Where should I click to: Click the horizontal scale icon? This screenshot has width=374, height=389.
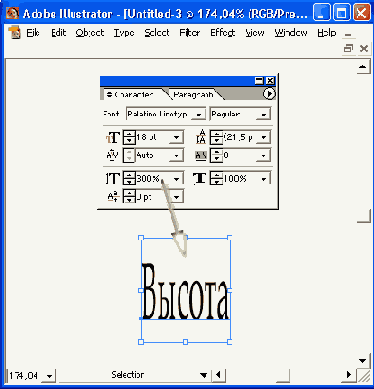[x=200, y=178]
